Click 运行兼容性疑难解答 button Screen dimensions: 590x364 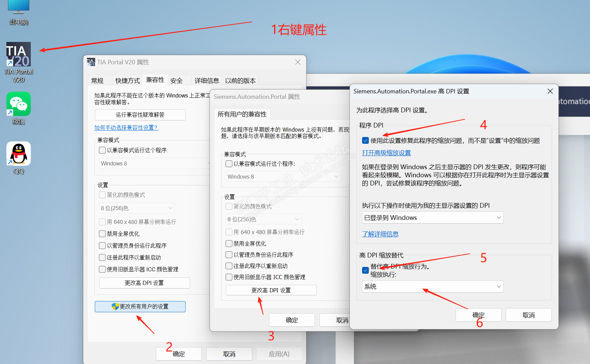click(140, 115)
